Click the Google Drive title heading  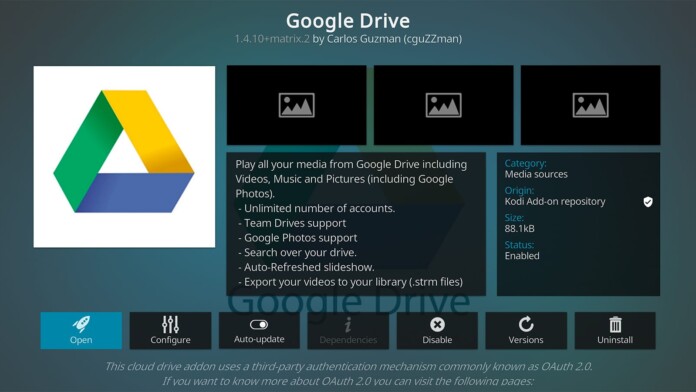348,21
